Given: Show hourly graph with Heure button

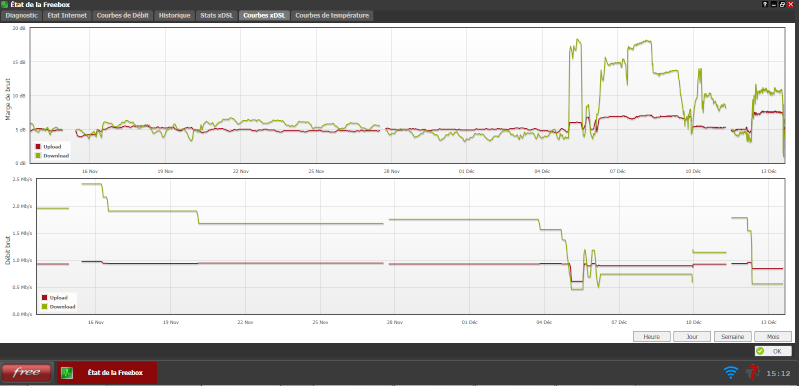Looking at the screenshot, I should [x=652, y=337].
